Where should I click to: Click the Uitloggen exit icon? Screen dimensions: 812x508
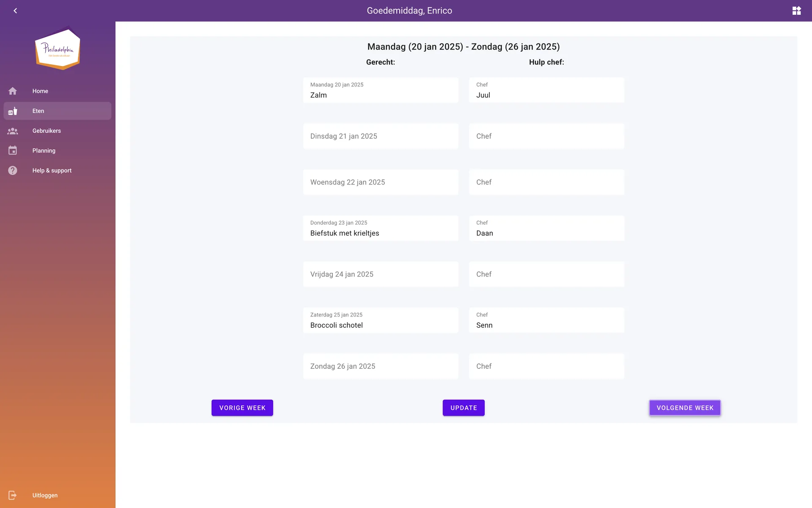click(x=13, y=495)
